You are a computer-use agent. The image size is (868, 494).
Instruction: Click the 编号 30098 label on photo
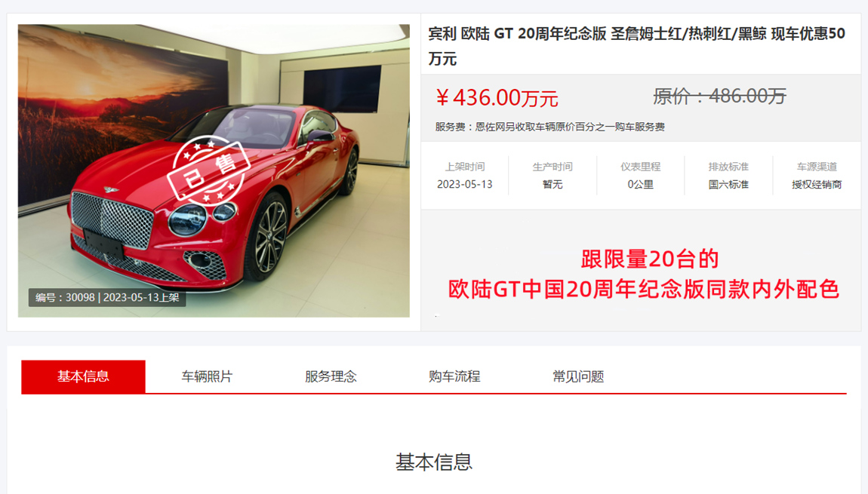coord(107,298)
